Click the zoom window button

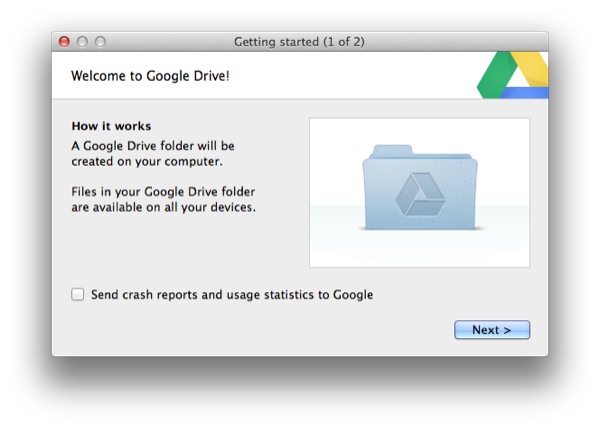pyautogui.click(x=100, y=41)
